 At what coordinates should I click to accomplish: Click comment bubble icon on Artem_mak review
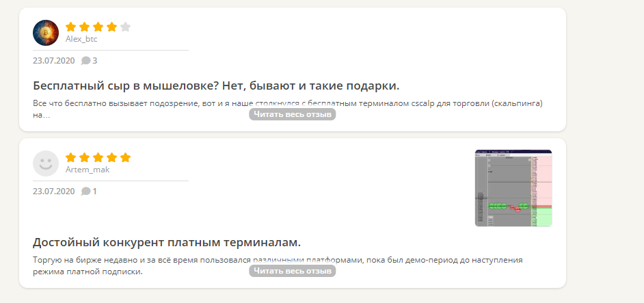tap(85, 192)
